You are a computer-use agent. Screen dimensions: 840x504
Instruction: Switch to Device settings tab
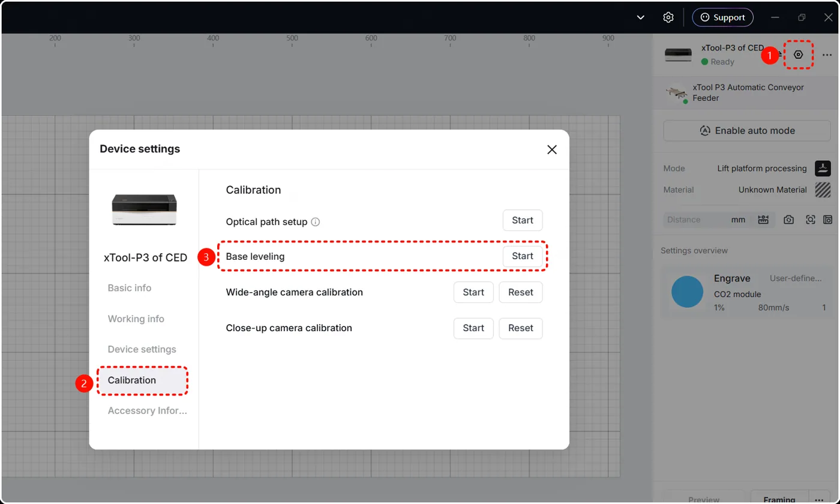coord(142,349)
